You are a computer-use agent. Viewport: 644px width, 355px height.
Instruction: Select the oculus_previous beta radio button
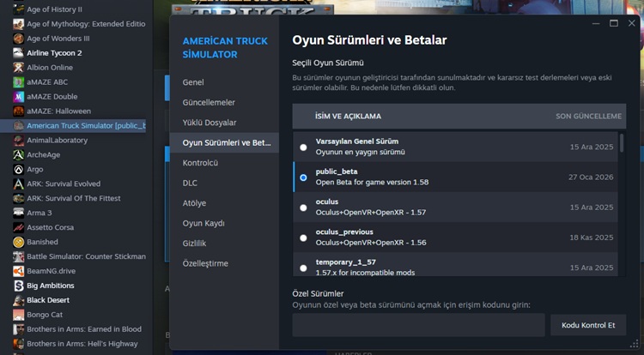(303, 238)
